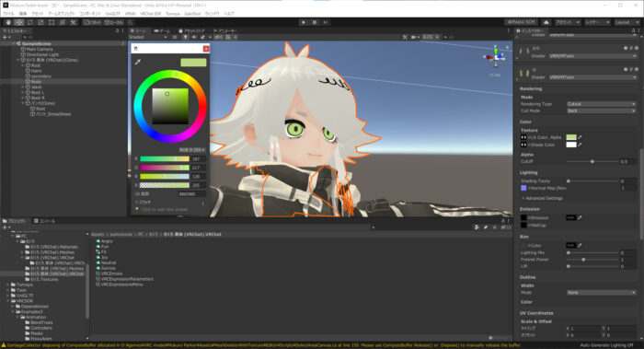The height and width of the screenshot is (349, 644).
Task: Select the Hand tool in the toolbar
Action: [x=7, y=22]
